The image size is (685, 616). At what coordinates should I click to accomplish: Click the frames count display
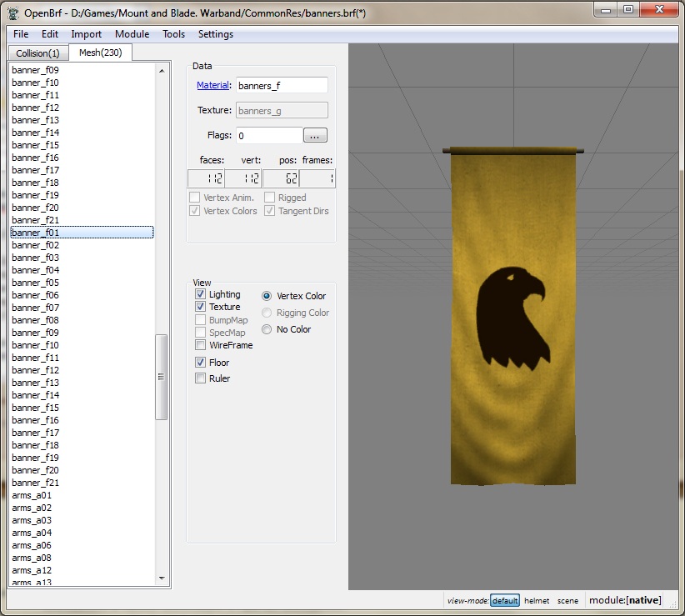[317, 178]
